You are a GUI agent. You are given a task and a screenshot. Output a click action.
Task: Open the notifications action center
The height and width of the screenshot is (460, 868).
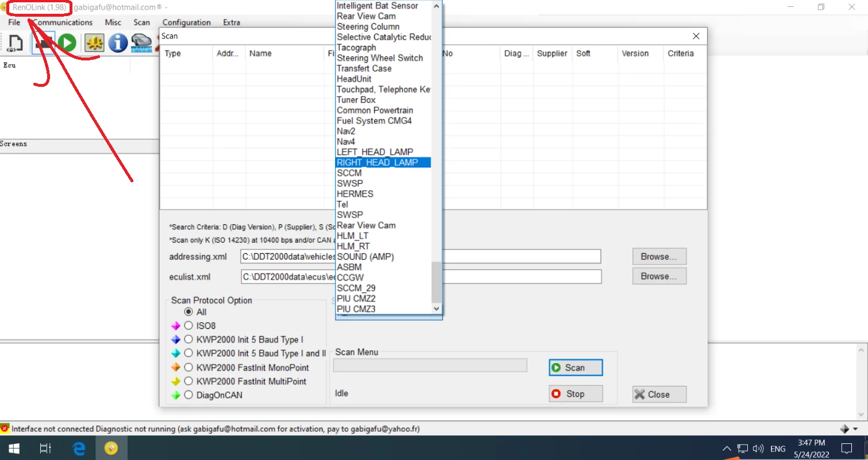(x=847, y=448)
